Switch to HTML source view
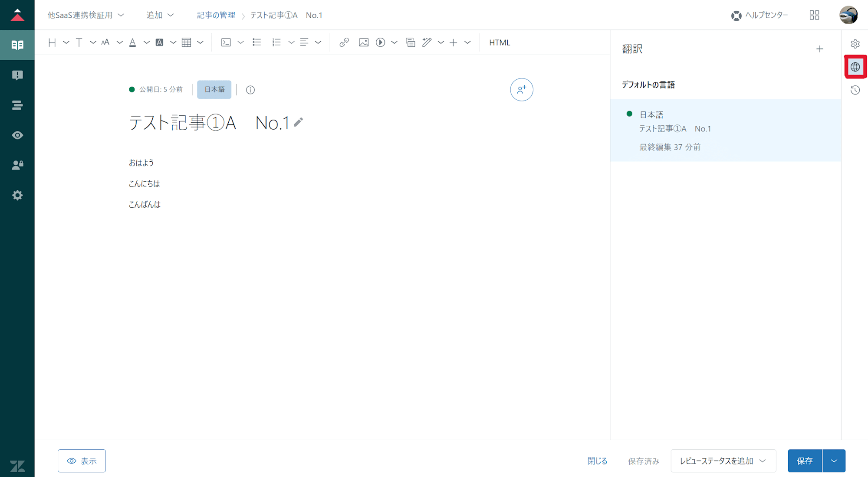The width and height of the screenshot is (868, 477). click(500, 42)
